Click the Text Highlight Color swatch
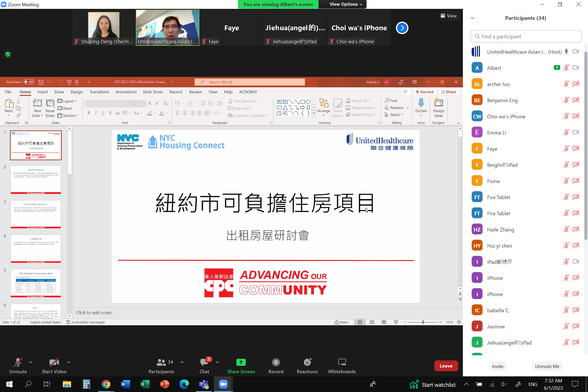The width and height of the screenshot is (588, 392). point(150,113)
